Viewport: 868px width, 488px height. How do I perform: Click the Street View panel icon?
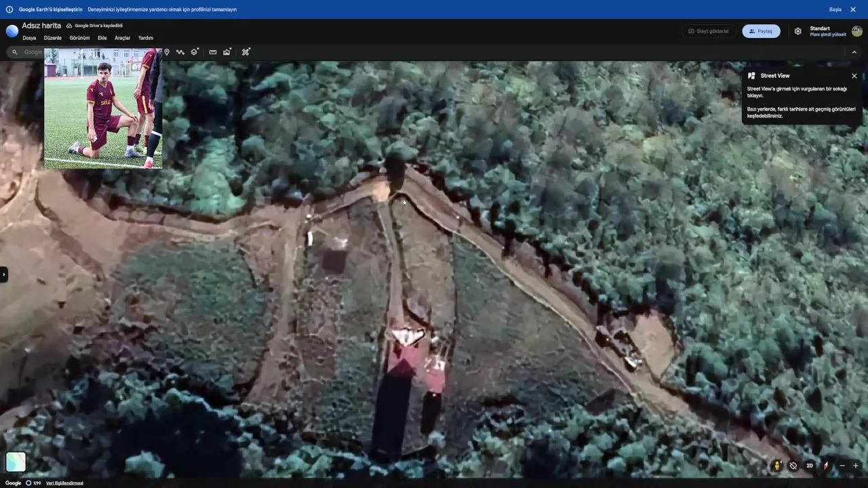coord(751,76)
